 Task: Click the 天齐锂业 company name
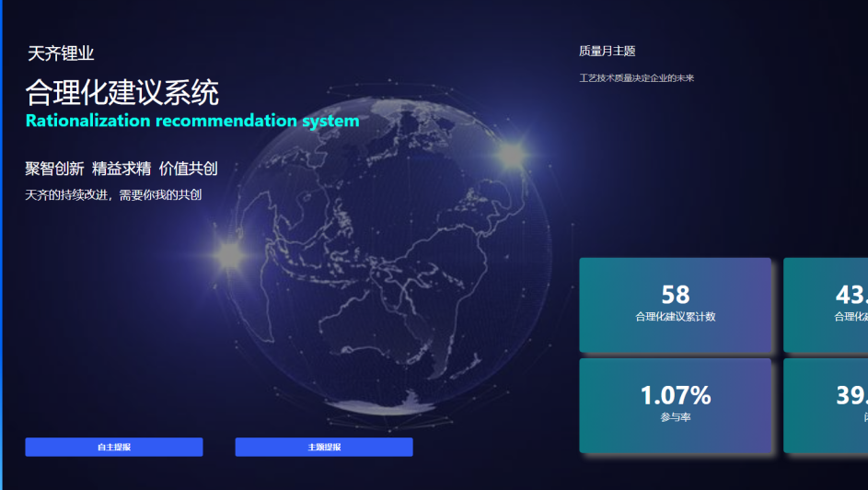click(x=61, y=53)
